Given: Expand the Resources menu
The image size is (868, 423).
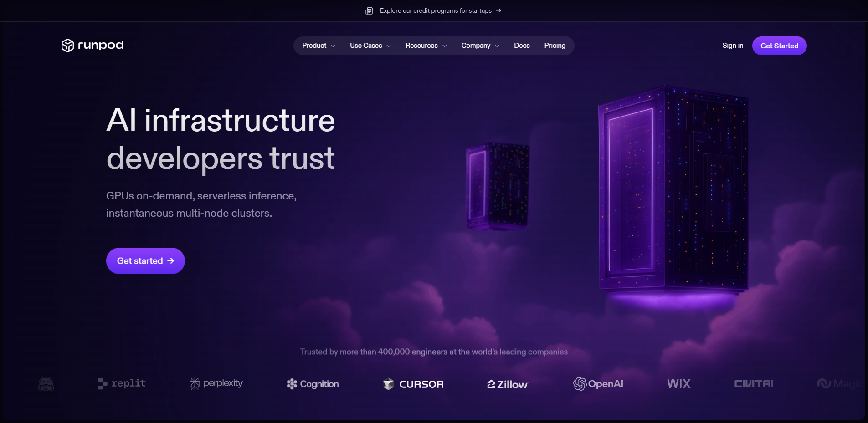Looking at the screenshot, I should 426,46.
